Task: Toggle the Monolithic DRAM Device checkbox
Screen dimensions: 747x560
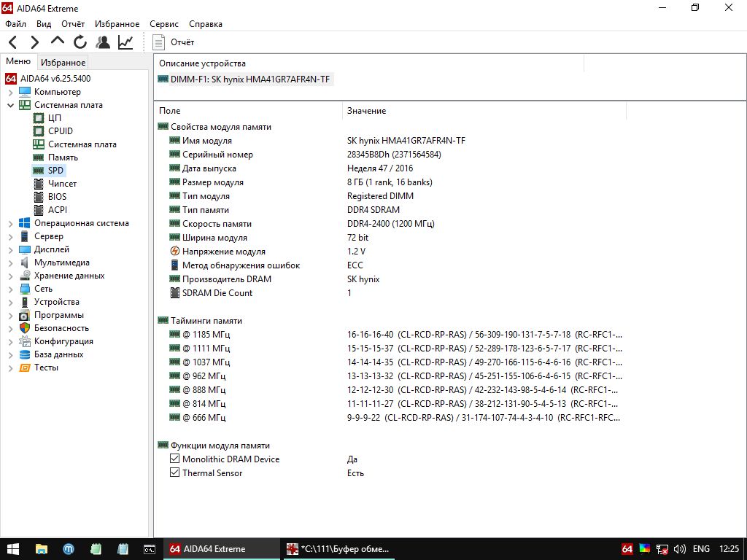Action: tap(175, 459)
